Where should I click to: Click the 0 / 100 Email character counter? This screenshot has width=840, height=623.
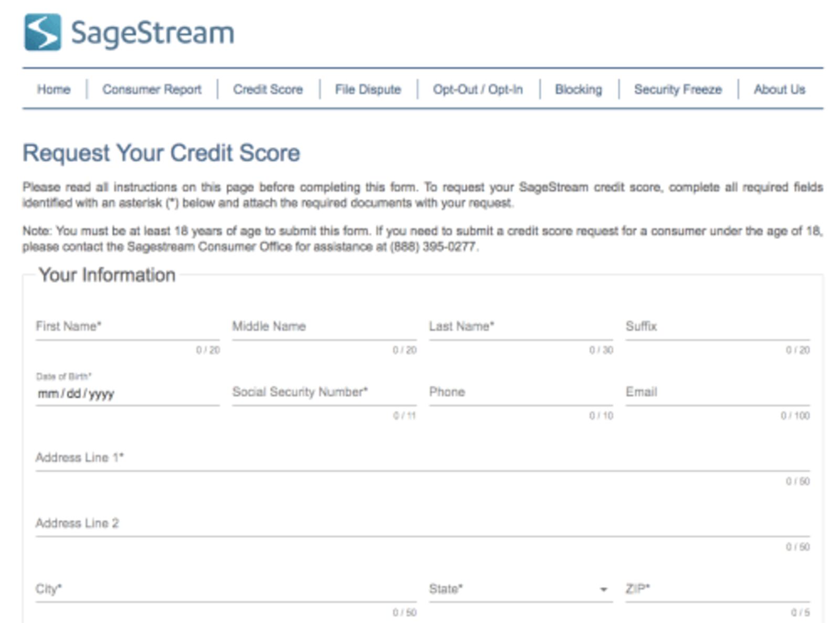point(795,416)
